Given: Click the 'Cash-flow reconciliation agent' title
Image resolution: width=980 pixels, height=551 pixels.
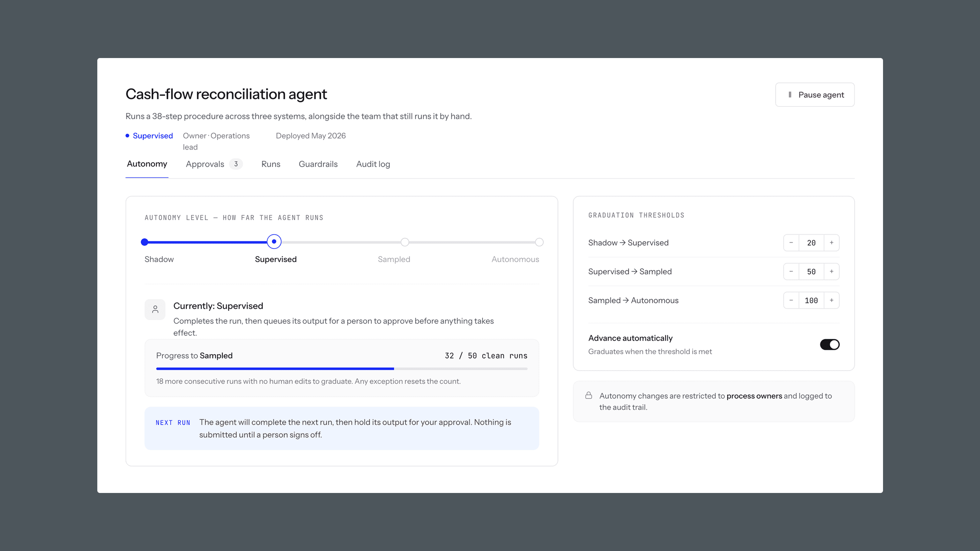Looking at the screenshot, I should [226, 94].
